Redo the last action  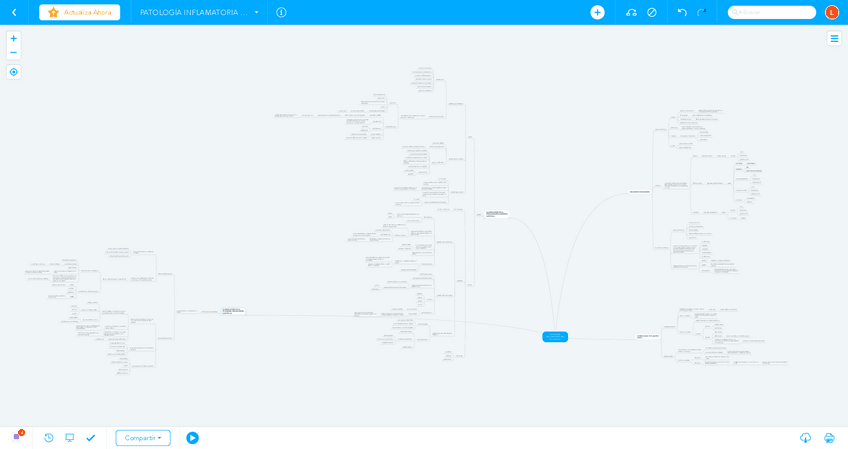point(702,12)
